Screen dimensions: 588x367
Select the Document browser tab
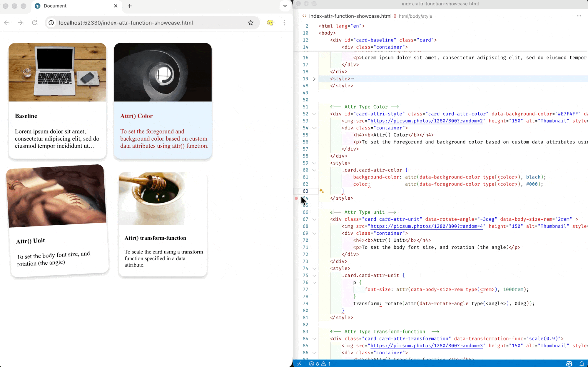click(55, 6)
